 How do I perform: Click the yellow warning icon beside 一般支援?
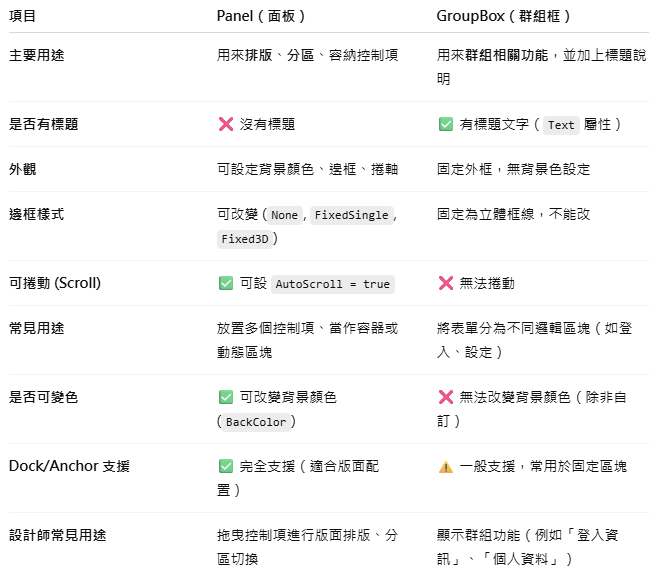[446, 466]
